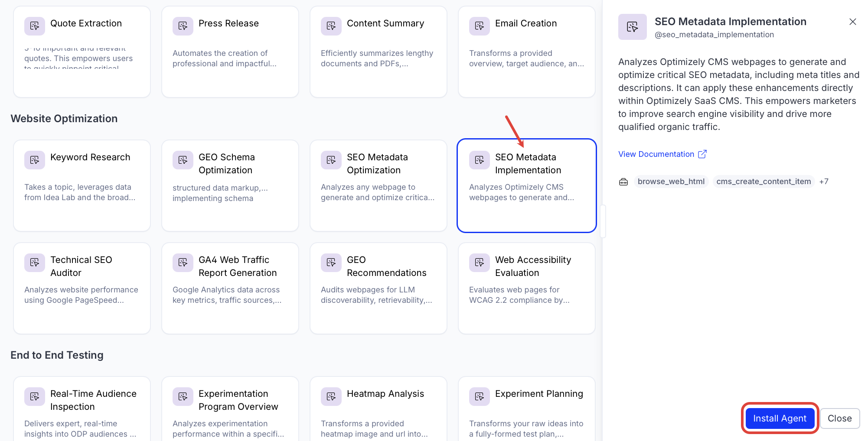Select the browse_web_html tool tag

coord(671,182)
